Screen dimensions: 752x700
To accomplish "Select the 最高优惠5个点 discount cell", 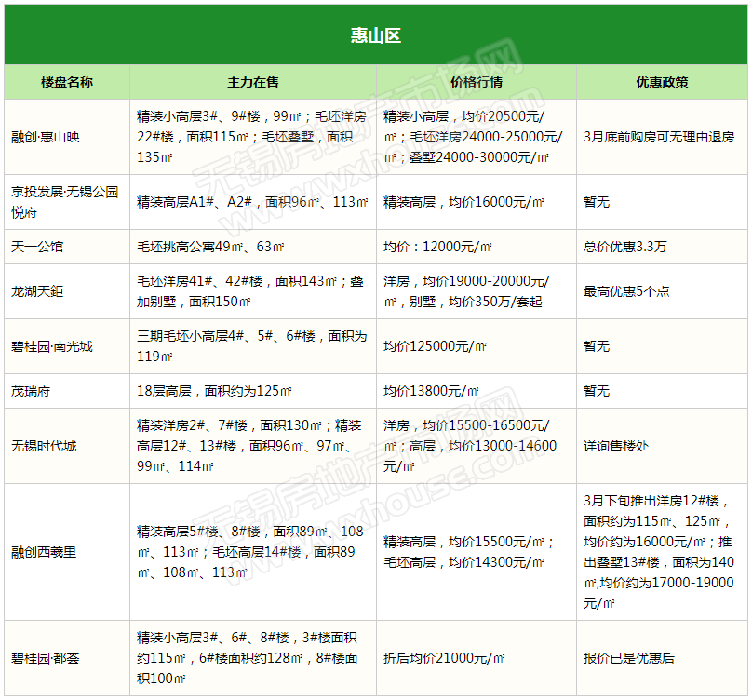I will click(626, 291).
